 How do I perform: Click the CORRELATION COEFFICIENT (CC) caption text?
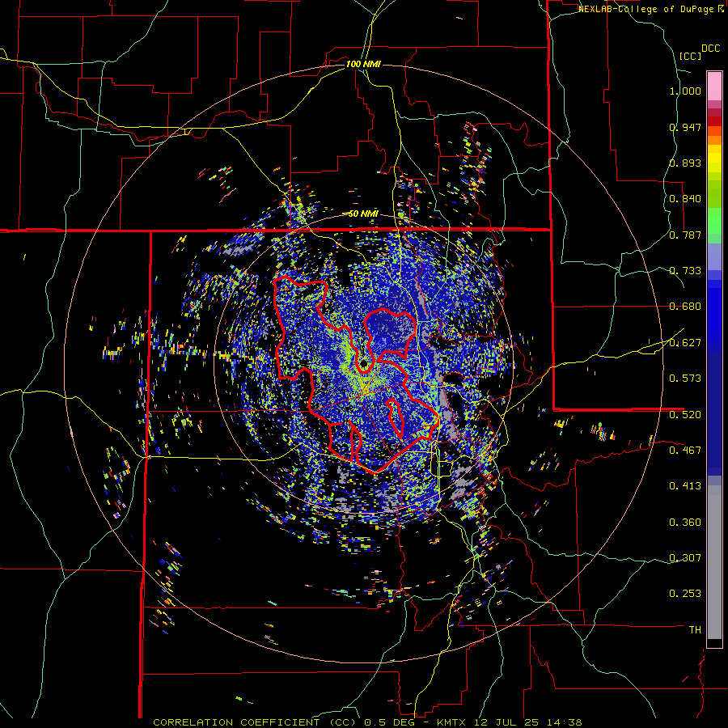point(255,722)
